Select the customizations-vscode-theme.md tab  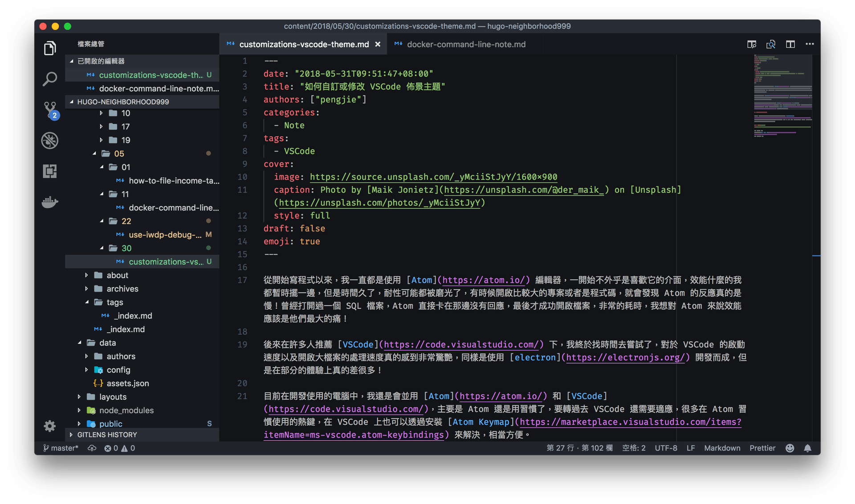[x=304, y=44]
